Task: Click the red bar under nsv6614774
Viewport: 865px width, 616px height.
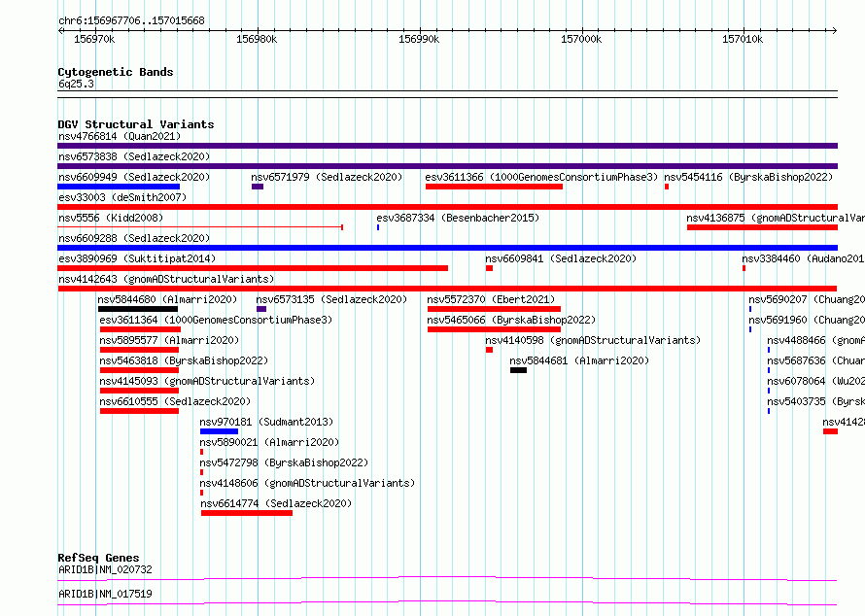Action: pos(247,513)
